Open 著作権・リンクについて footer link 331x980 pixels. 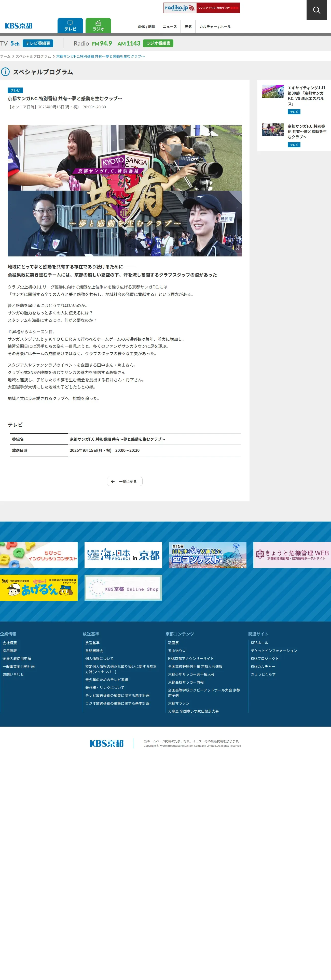(x=105, y=688)
